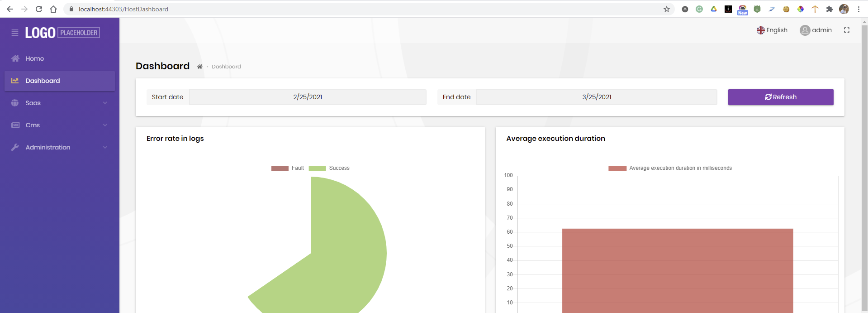Toggle Average execution duration legend
Image resolution: width=868 pixels, height=313 pixels.
tap(670, 168)
